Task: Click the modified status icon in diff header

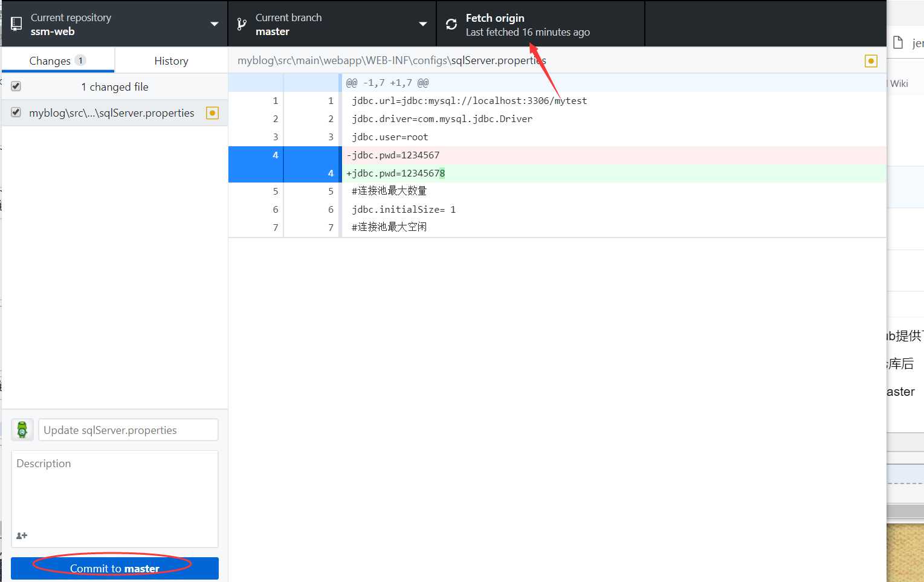Action: [x=871, y=60]
